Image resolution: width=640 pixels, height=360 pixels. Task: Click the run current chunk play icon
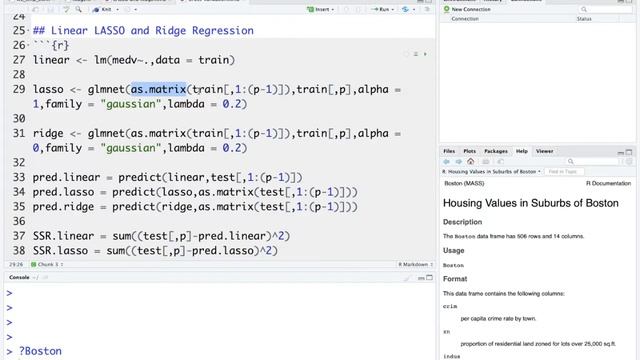click(x=425, y=54)
